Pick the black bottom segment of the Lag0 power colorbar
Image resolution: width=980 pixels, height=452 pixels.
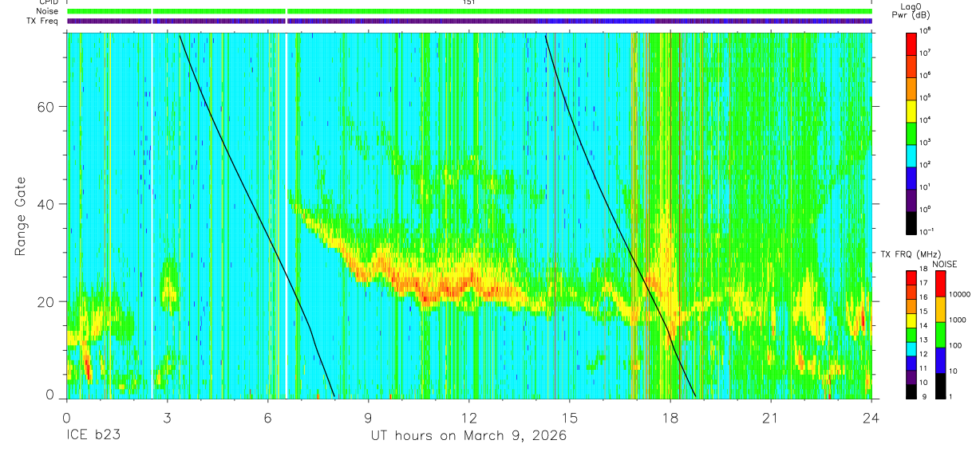tap(911, 222)
